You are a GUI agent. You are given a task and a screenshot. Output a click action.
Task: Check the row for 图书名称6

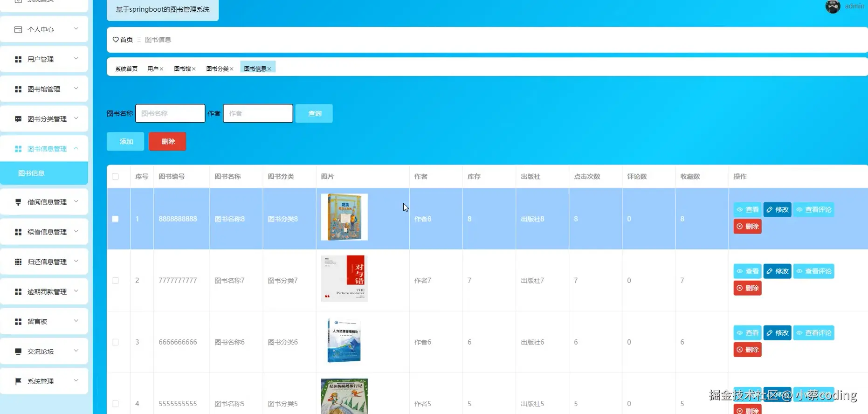(115, 342)
